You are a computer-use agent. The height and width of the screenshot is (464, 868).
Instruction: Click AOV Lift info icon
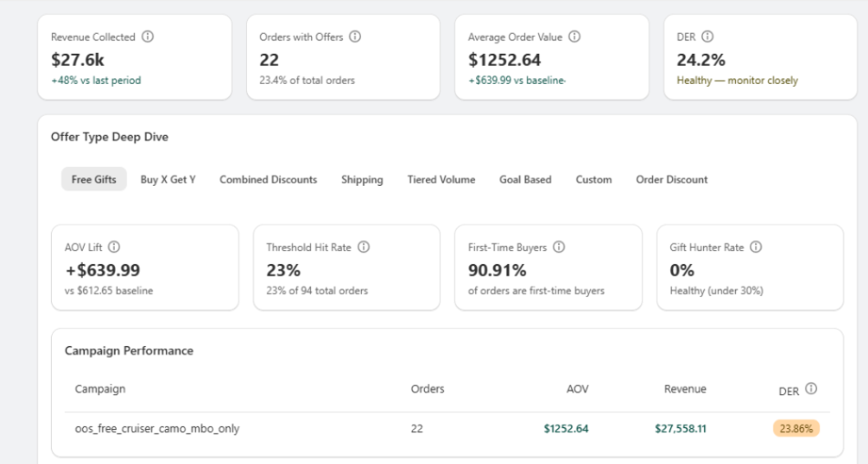pos(113,247)
